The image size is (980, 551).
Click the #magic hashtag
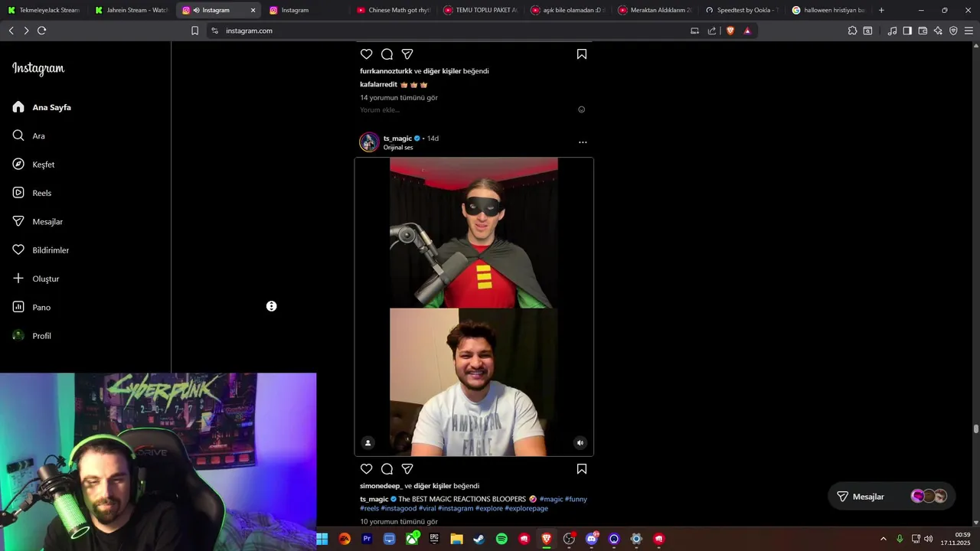550,499
